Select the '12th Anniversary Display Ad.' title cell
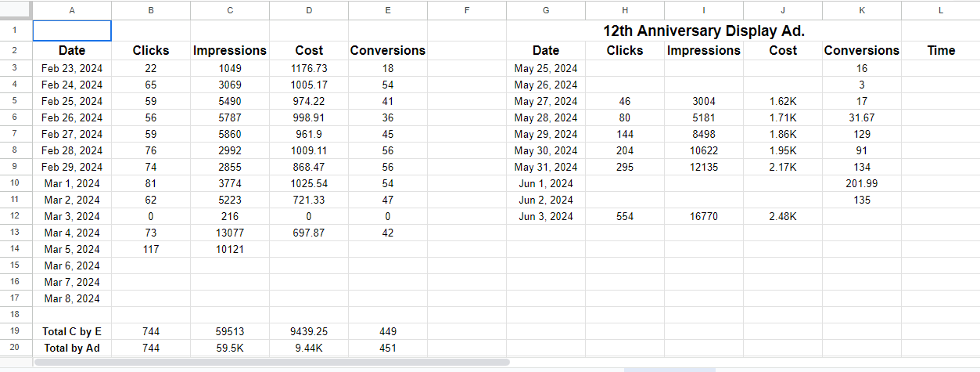 click(703, 31)
